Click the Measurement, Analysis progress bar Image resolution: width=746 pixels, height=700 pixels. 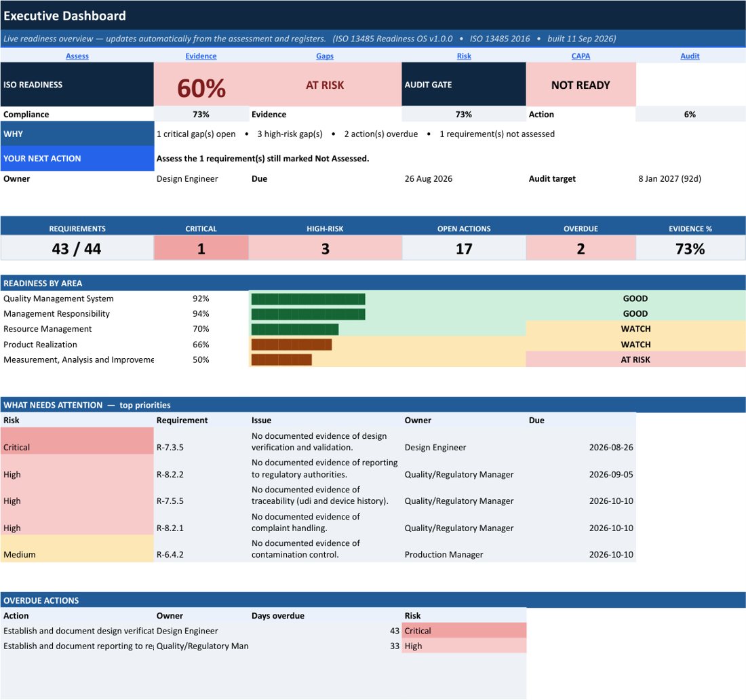(x=281, y=359)
